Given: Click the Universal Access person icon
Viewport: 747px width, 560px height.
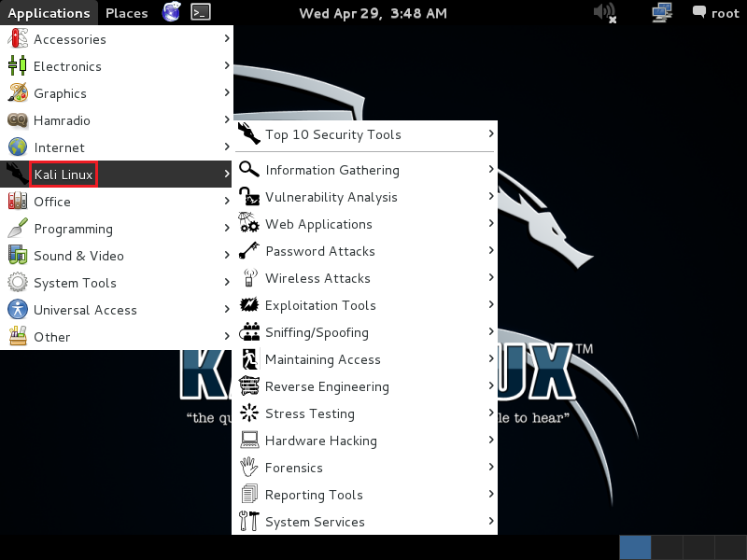Looking at the screenshot, I should pos(18,310).
